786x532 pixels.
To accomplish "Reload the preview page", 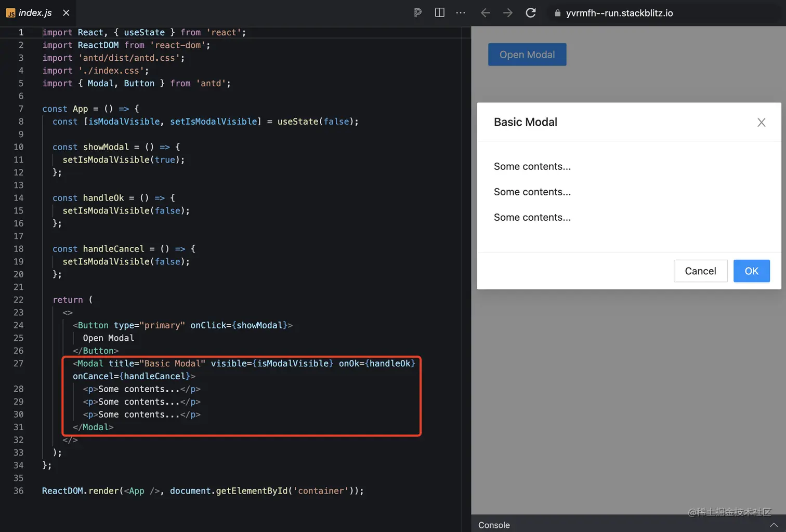I will click(x=531, y=13).
